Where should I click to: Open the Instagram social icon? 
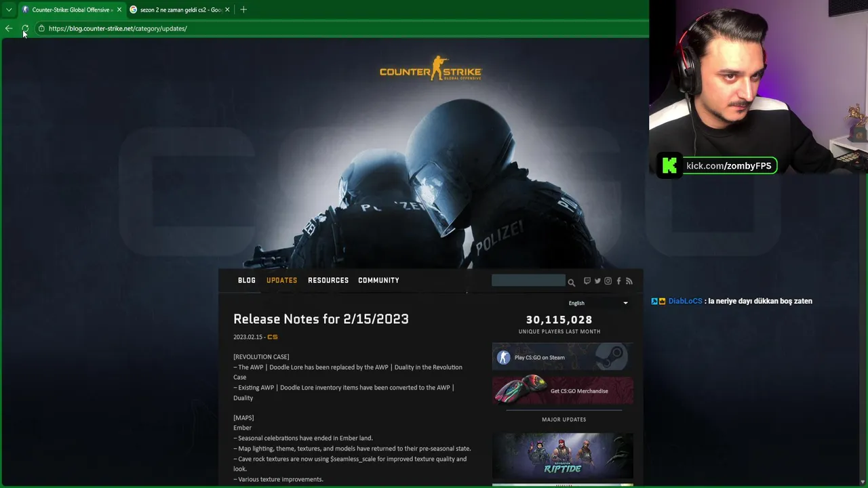coord(608,281)
